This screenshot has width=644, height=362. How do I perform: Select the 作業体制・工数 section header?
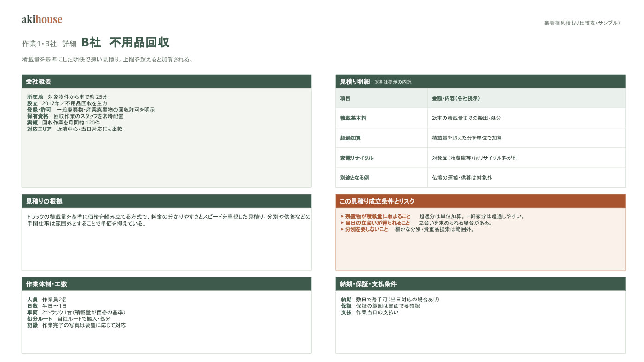[x=167, y=284]
